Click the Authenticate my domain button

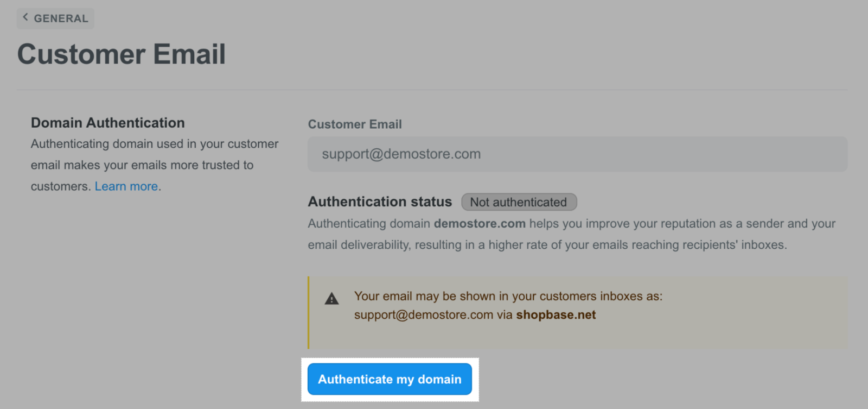coord(390,379)
